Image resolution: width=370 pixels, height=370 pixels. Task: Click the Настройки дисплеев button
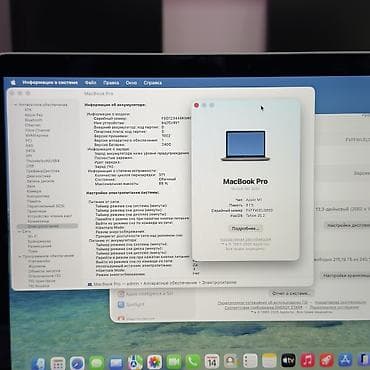click(347, 226)
